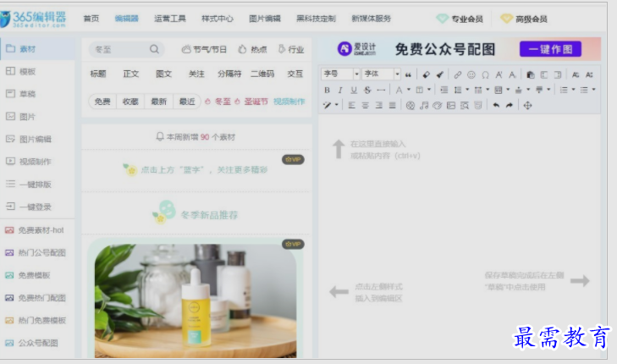Open the 字体 font family dropdown
This screenshot has width=617, height=364.
pyautogui.click(x=381, y=74)
